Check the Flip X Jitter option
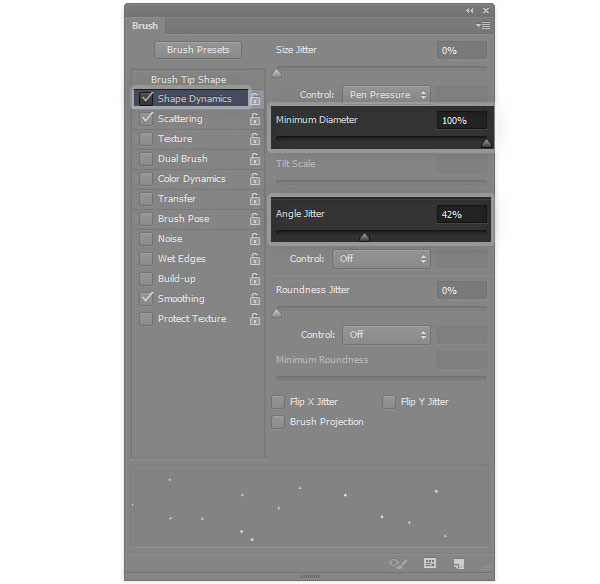 click(278, 402)
